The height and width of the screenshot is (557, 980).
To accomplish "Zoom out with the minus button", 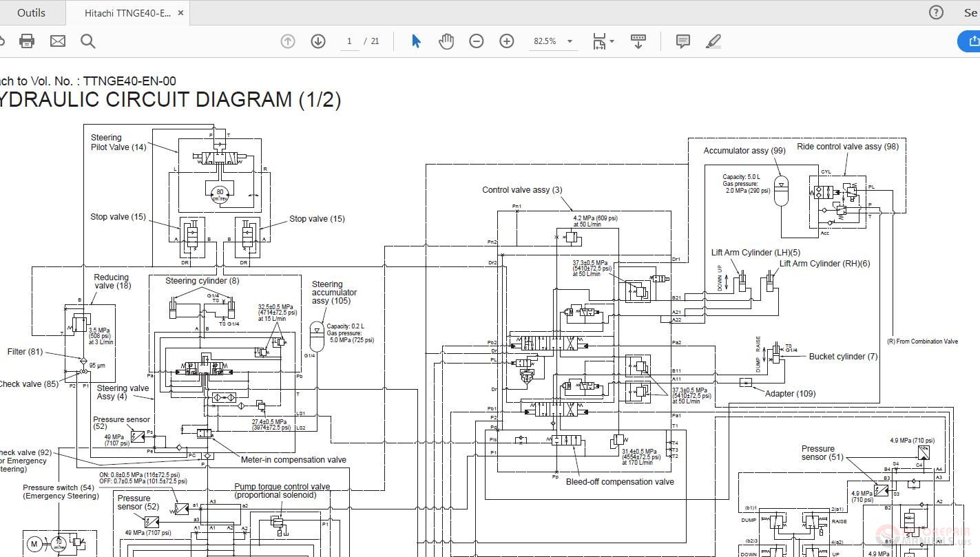I will pyautogui.click(x=477, y=41).
